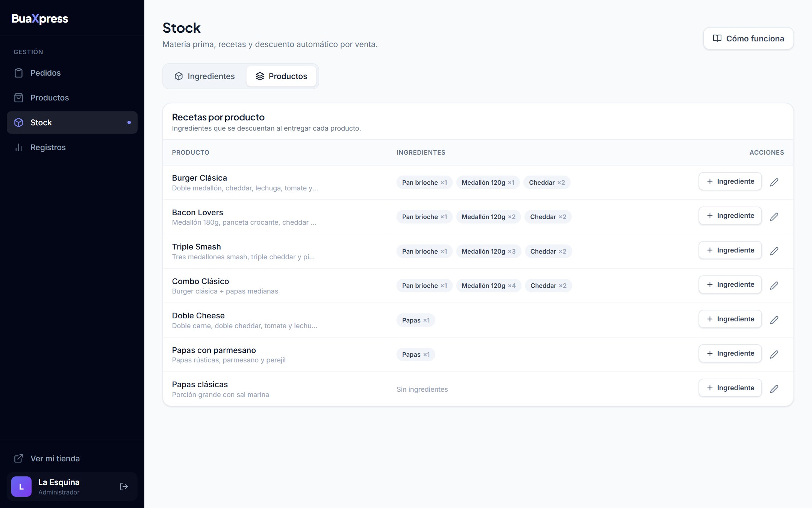Viewport: 812px width, 508px height.
Task: Select the Productos tab in Stock
Action: (281, 76)
